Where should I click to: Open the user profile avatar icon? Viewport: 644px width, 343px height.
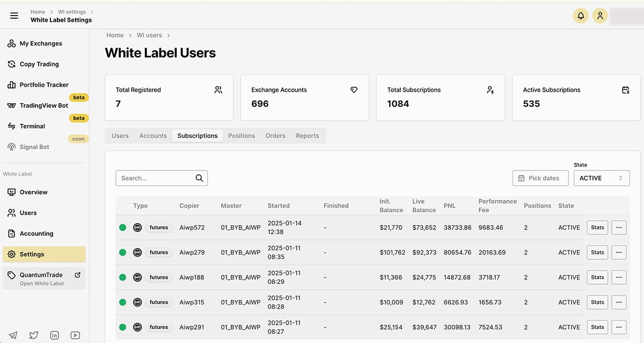(x=600, y=16)
